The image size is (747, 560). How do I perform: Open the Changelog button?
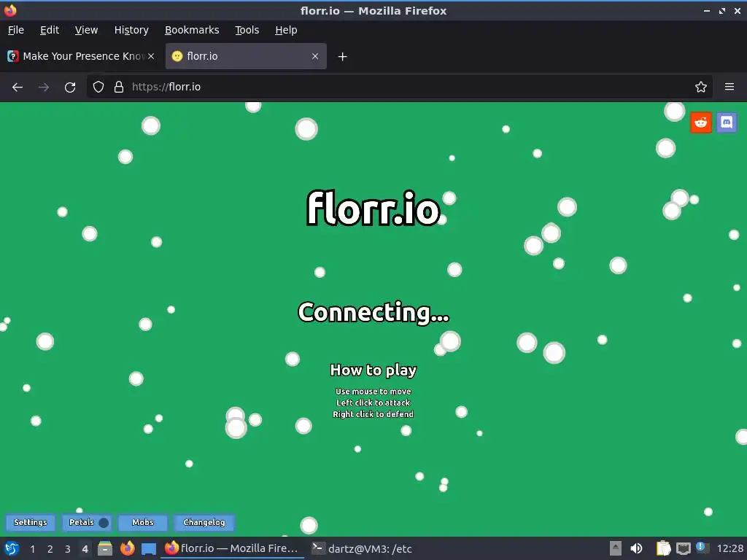coord(204,522)
